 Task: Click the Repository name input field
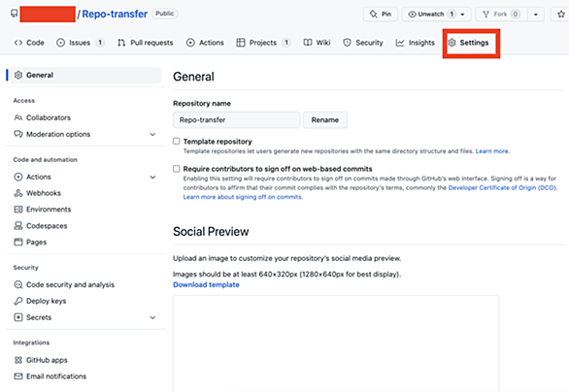[237, 120]
